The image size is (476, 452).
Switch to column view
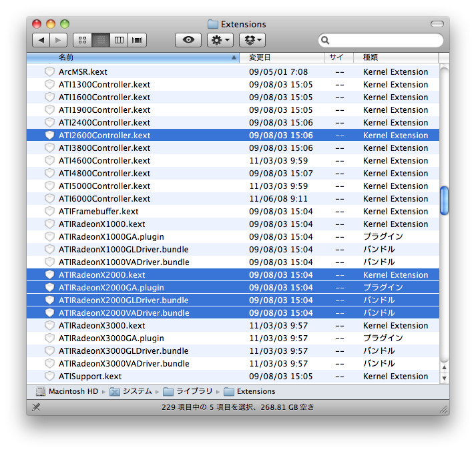pyautogui.click(x=119, y=40)
